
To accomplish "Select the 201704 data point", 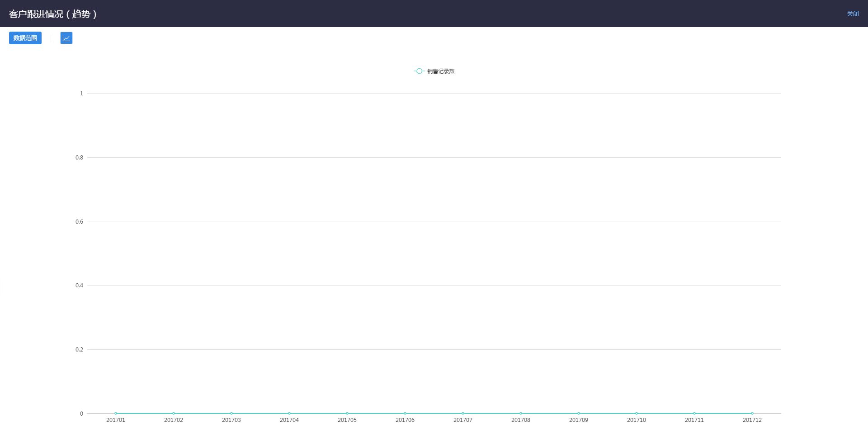I will click(289, 413).
